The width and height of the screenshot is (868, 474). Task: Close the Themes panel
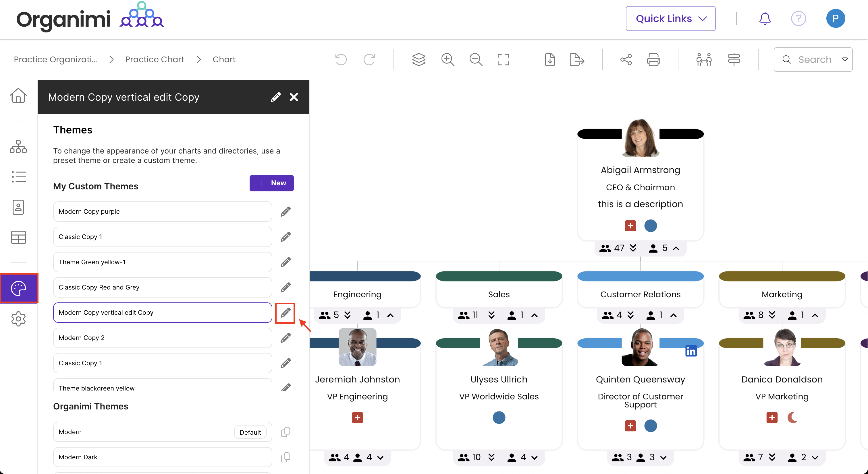pyautogui.click(x=294, y=97)
